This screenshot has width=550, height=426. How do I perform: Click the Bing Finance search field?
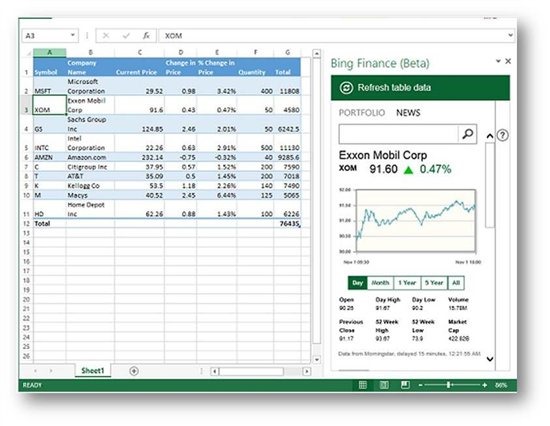pos(398,134)
